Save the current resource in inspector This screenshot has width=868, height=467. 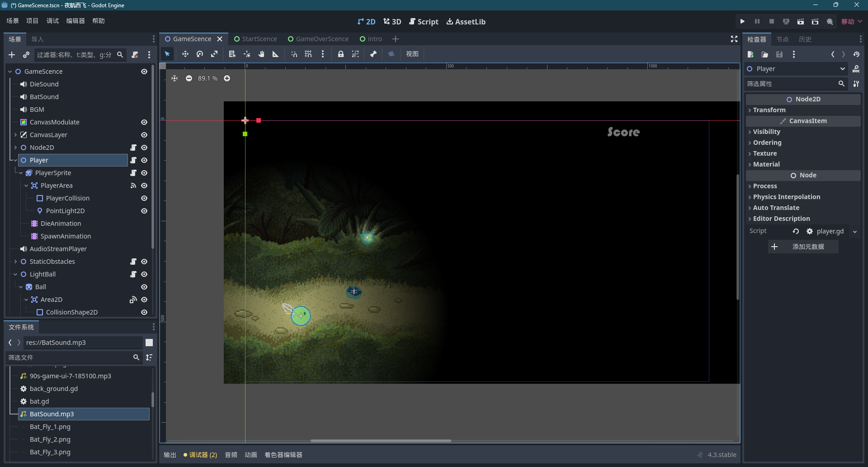779,54
